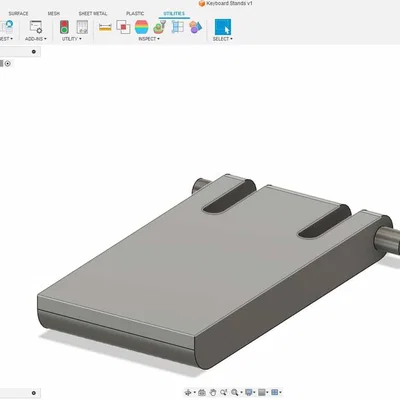Image resolution: width=400 pixels, height=400 pixels.
Task: Activate the blue Select tool
Action: tap(223, 27)
